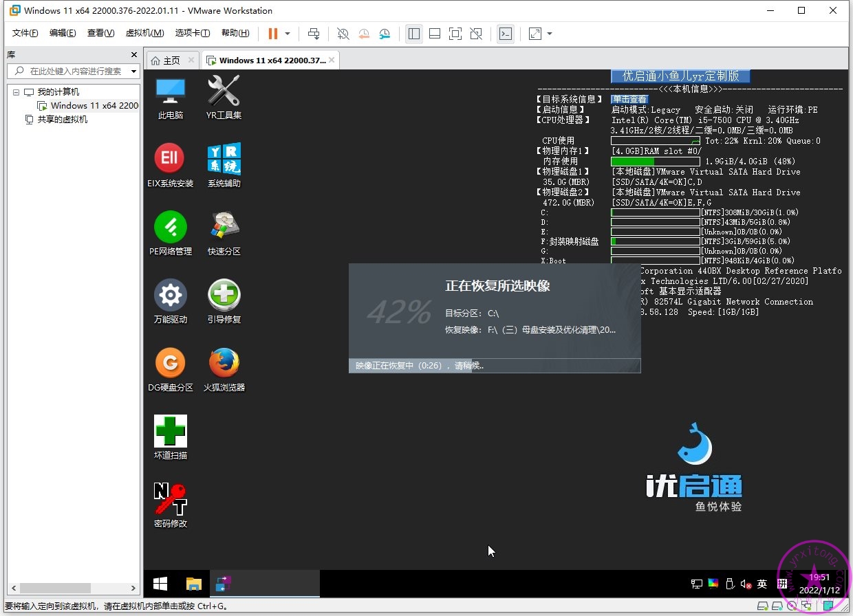
Task: Open the library search dropdown arrow
Action: tap(133, 71)
